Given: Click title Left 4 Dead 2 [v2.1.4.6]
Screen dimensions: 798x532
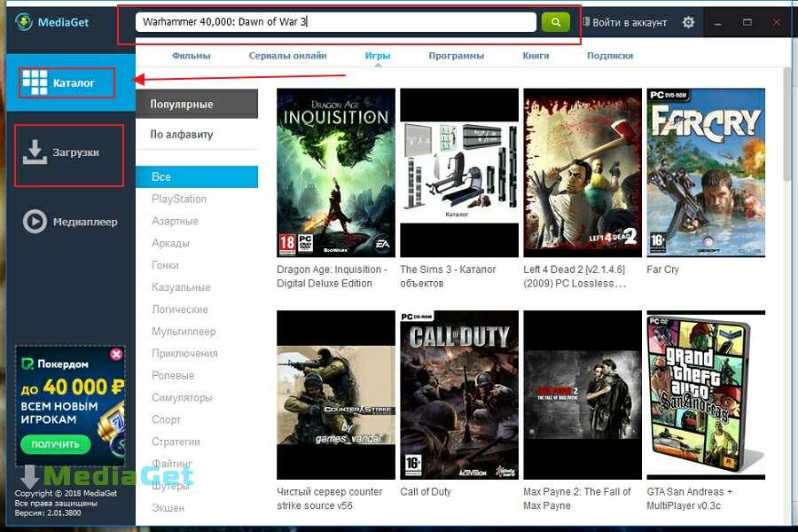Looking at the screenshot, I should [575, 277].
